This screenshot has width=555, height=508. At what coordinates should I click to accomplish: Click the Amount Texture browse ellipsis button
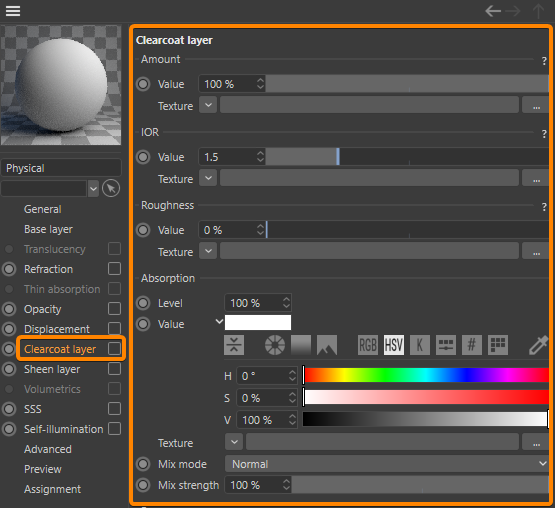tap(536, 105)
